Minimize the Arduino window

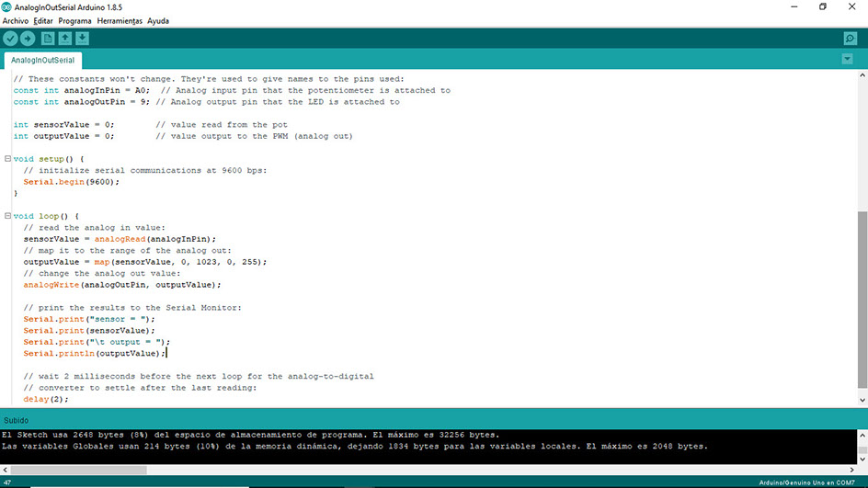coord(794,7)
